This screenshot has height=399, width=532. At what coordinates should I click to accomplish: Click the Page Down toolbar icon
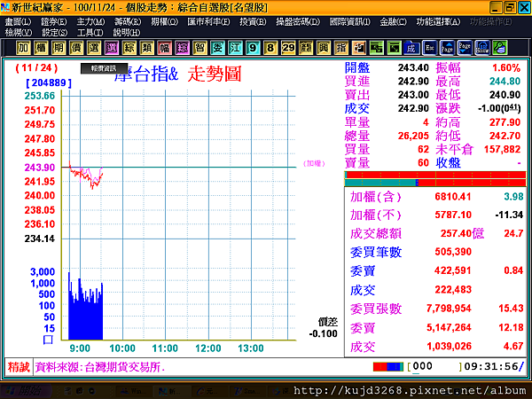465,48
